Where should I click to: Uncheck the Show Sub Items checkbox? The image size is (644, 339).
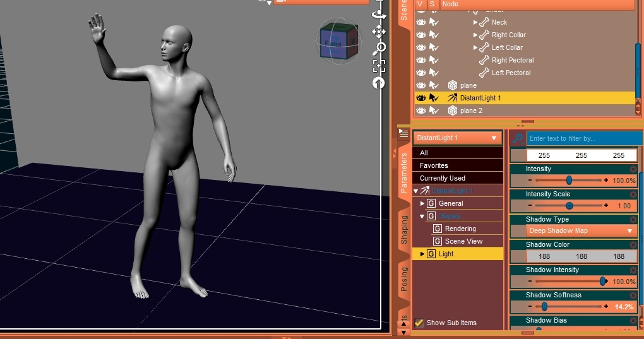pyautogui.click(x=419, y=323)
